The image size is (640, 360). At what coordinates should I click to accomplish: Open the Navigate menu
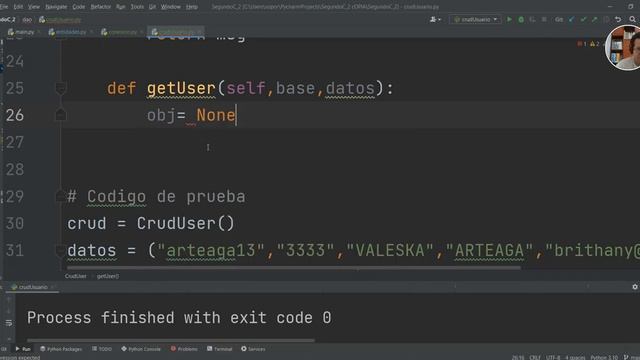[x=56, y=7]
